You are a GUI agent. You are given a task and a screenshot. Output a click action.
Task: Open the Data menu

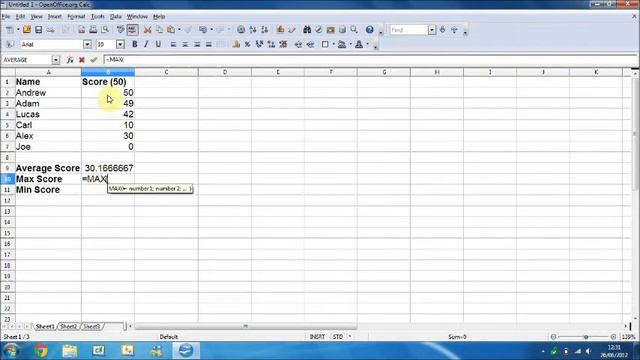point(116,17)
